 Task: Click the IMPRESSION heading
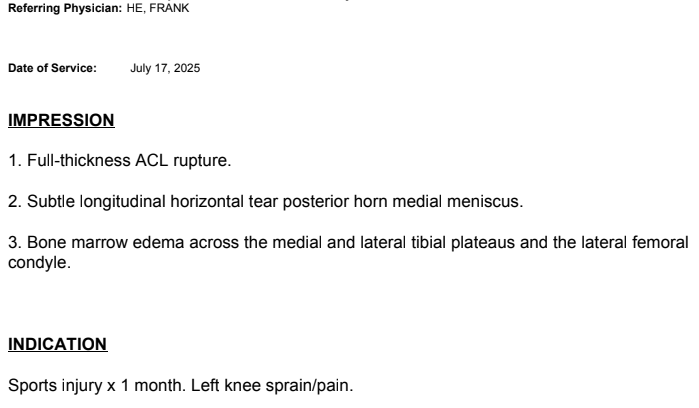[x=61, y=120]
